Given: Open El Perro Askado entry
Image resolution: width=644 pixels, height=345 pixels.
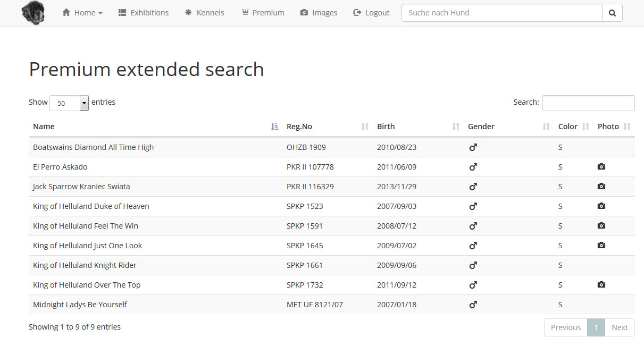Looking at the screenshot, I should point(60,167).
